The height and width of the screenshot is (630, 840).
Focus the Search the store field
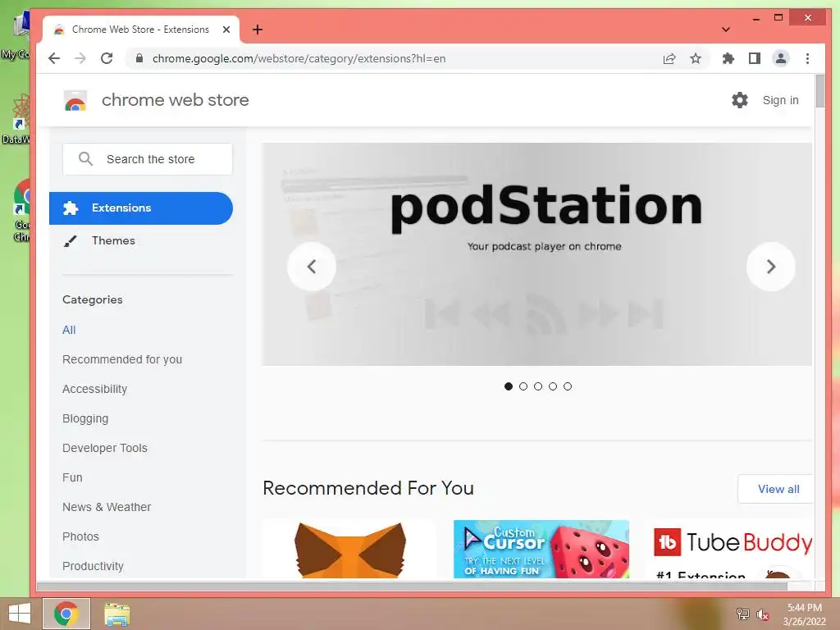148,159
